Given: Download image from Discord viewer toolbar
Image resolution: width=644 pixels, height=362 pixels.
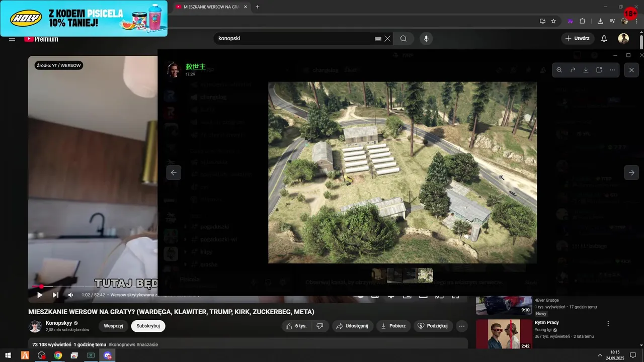Looking at the screenshot, I should [586, 70].
